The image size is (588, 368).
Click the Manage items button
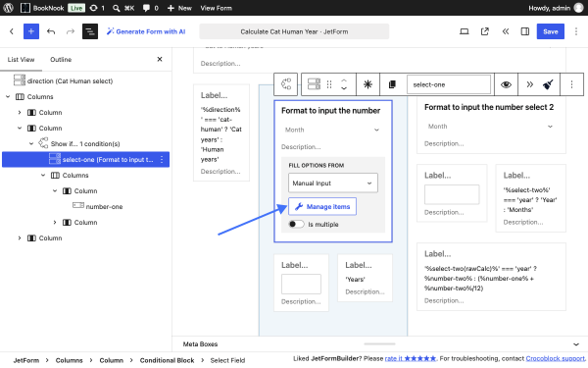coord(322,206)
